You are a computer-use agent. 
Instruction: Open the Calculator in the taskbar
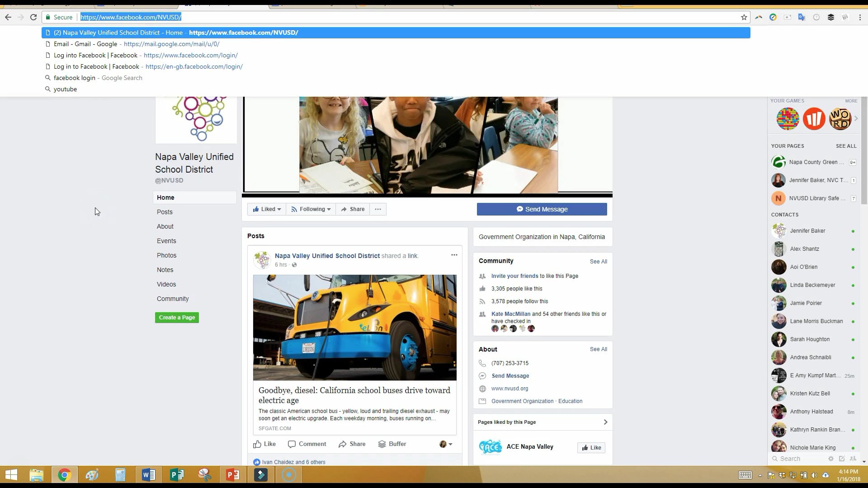point(120,475)
